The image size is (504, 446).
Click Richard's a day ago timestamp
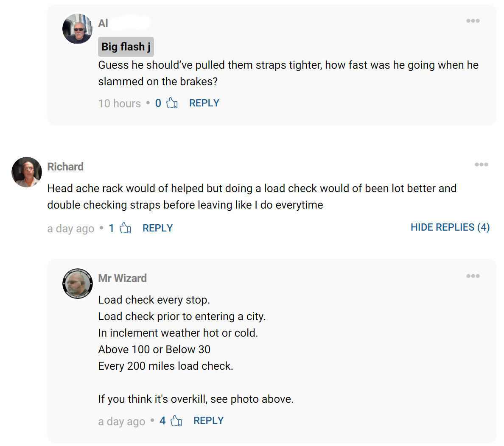pyautogui.click(x=70, y=229)
